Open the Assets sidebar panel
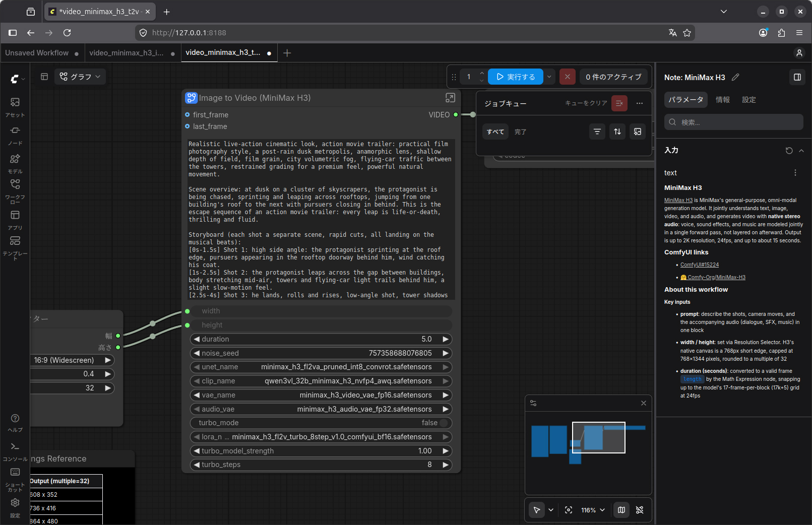Viewport: 812px width, 525px height. point(15,107)
